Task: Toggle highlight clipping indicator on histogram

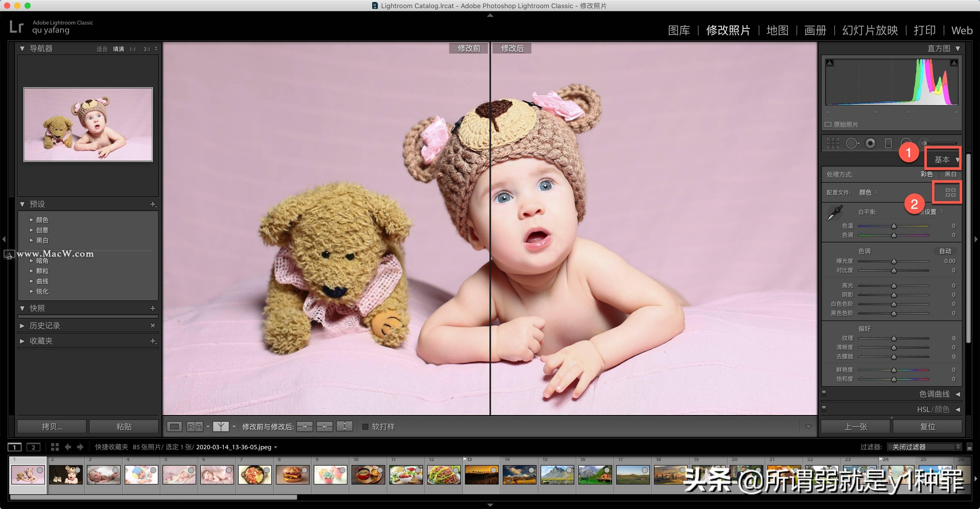Action: coord(954,63)
